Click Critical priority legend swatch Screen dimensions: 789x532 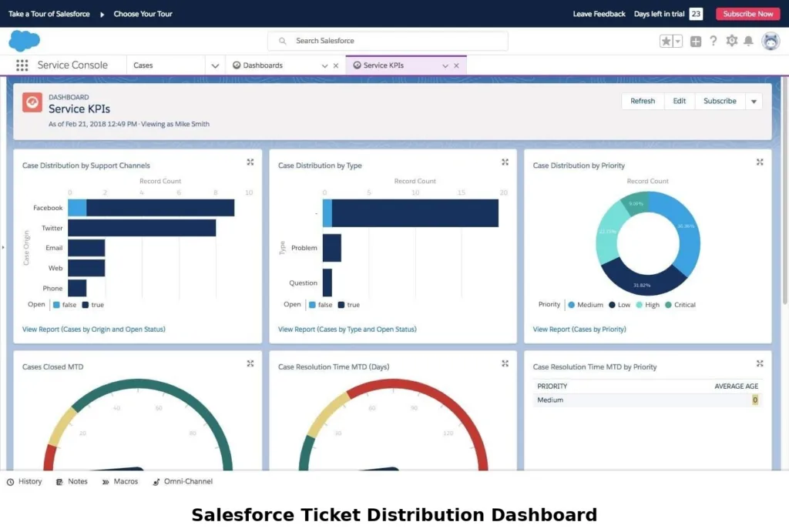click(668, 305)
